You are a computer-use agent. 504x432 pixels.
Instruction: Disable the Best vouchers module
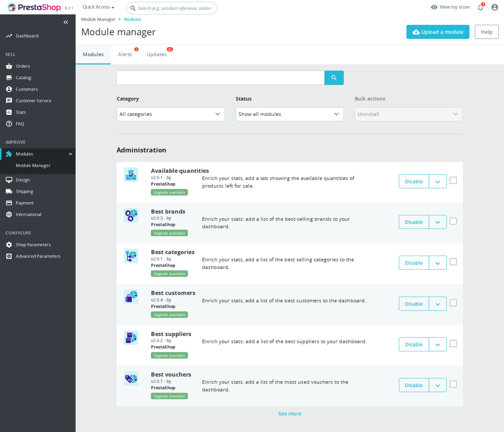pyautogui.click(x=414, y=385)
